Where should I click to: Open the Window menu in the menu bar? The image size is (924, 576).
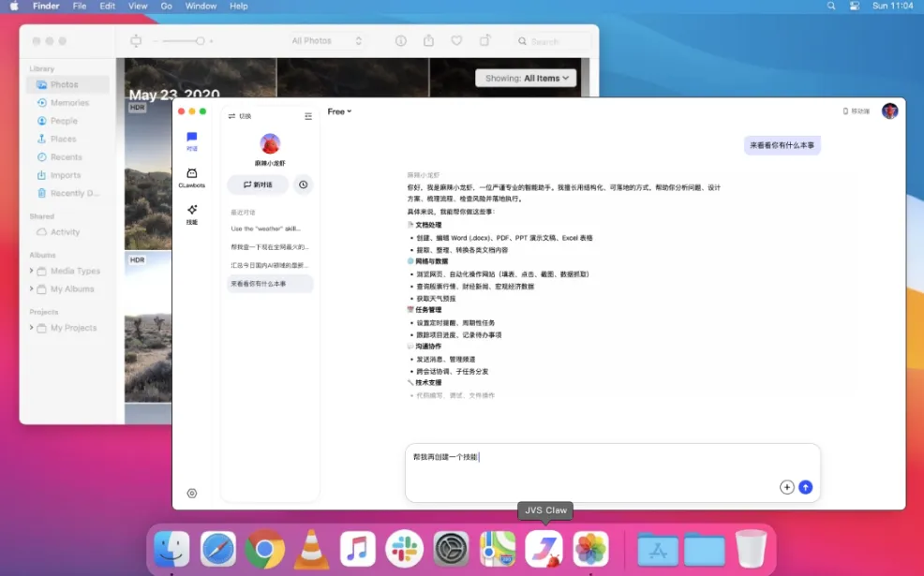pos(200,7)
